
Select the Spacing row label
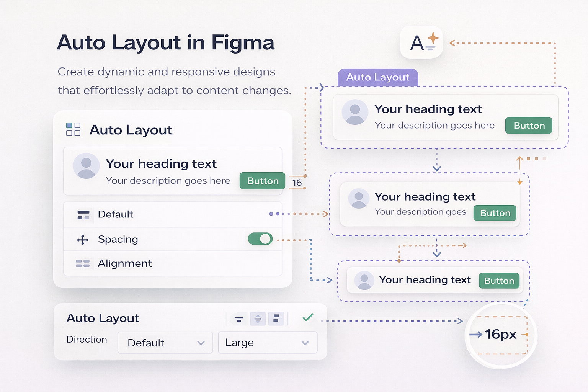(x=118, y=239)
